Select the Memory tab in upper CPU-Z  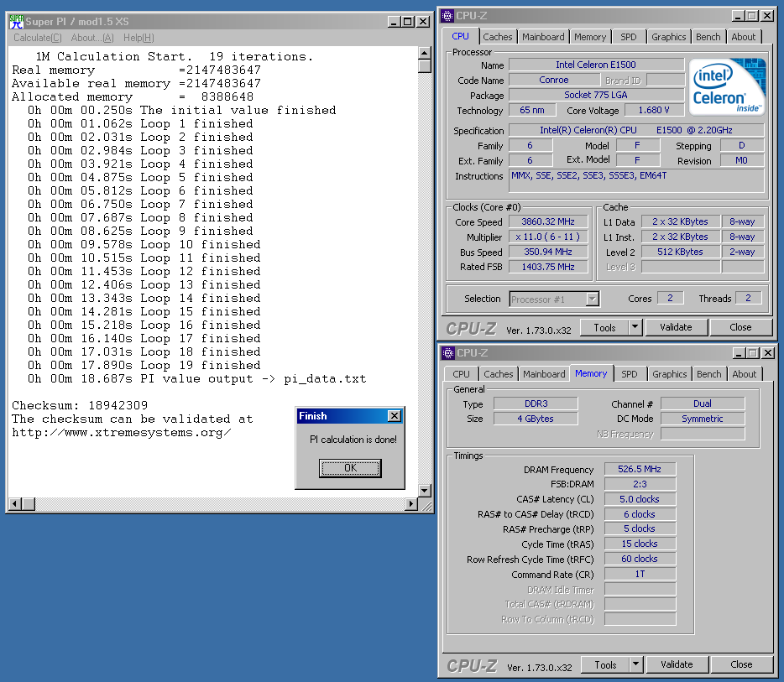590,37
